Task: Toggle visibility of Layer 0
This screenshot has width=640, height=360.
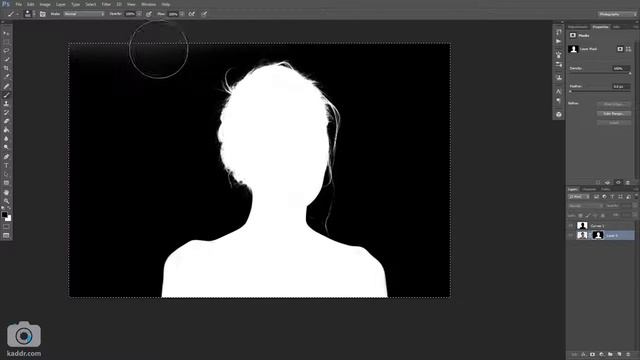Action: pyautogui.click(x=571, y=235)
